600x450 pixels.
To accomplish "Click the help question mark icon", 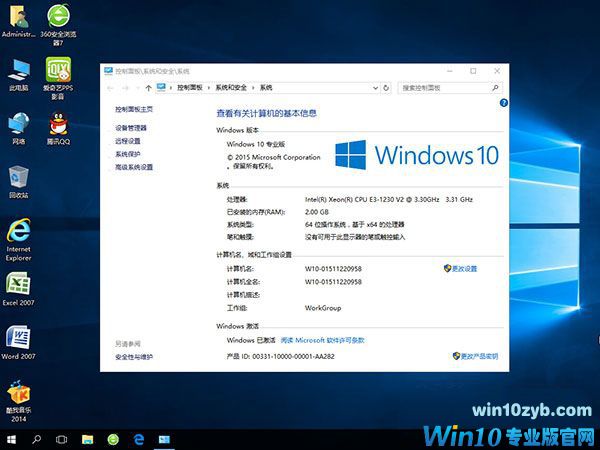I will coord(503,103).
